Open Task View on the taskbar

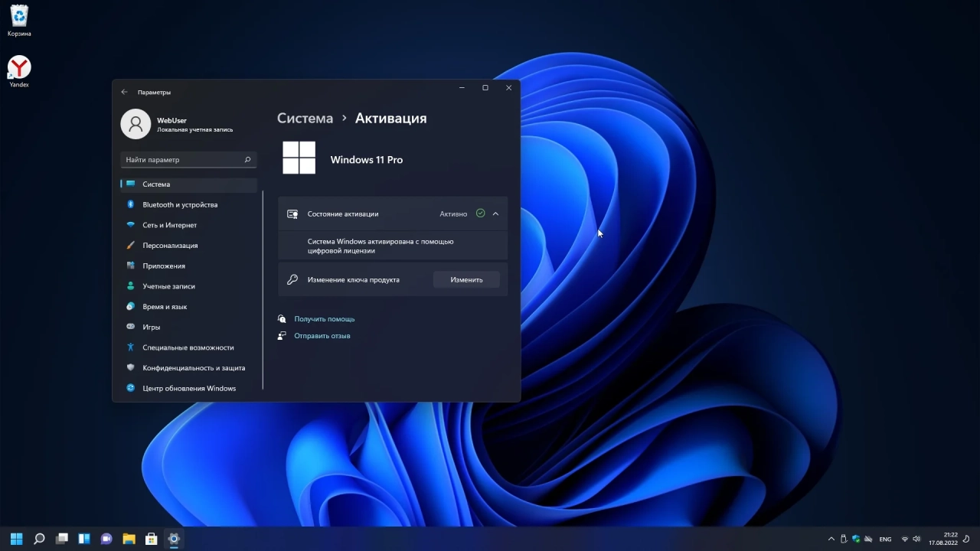62,539
